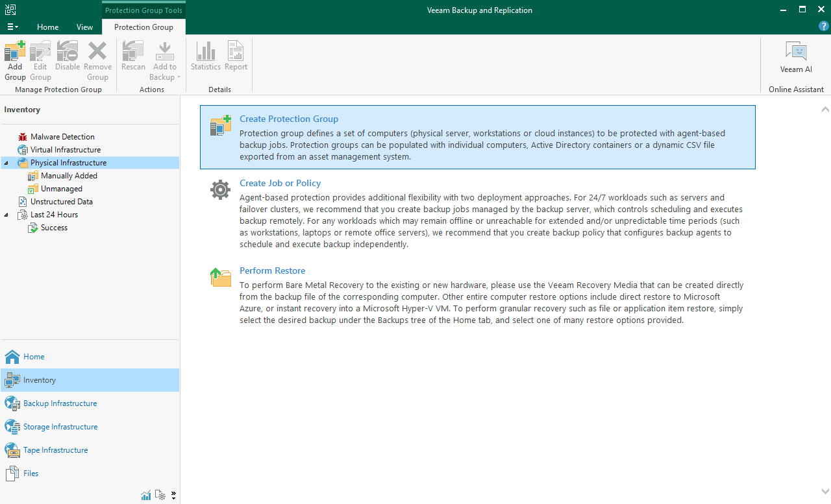
Task: Click the Create Job or Policy link
Action: click(280, 184)
